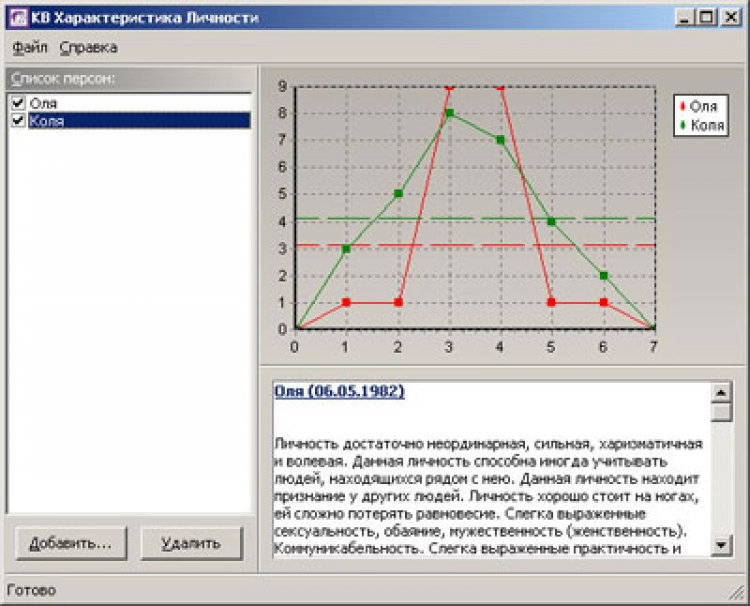Viewport: 750px width, 606px height.
Task: Click red Оля data point at x=6
Action: (x=604, y=302)
